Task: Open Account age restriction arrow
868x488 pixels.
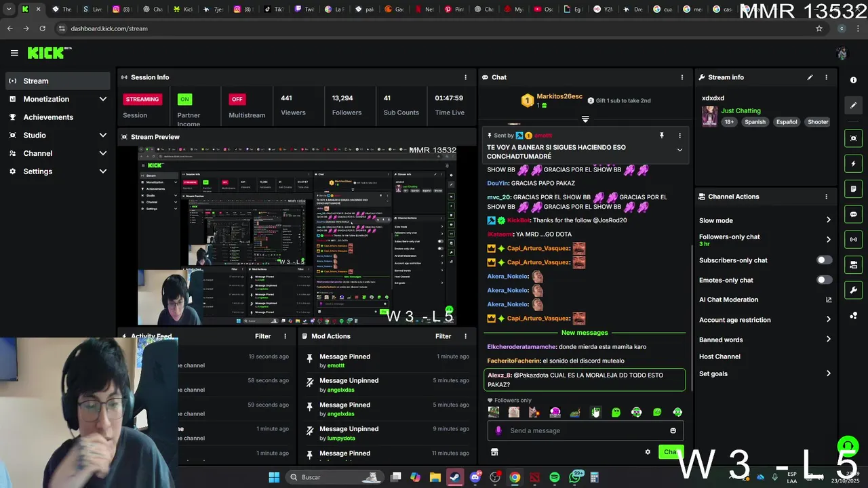Action: point(828,319)
